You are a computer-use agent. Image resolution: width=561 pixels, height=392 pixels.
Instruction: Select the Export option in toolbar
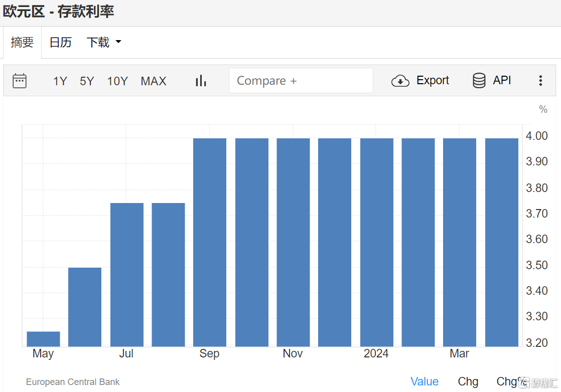pyautogui.click(x=432, y=80)
